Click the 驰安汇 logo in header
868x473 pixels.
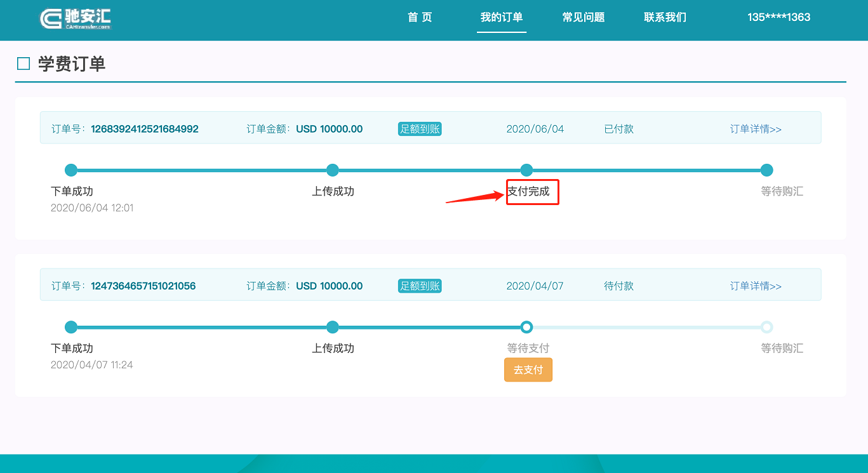(75, 18)
